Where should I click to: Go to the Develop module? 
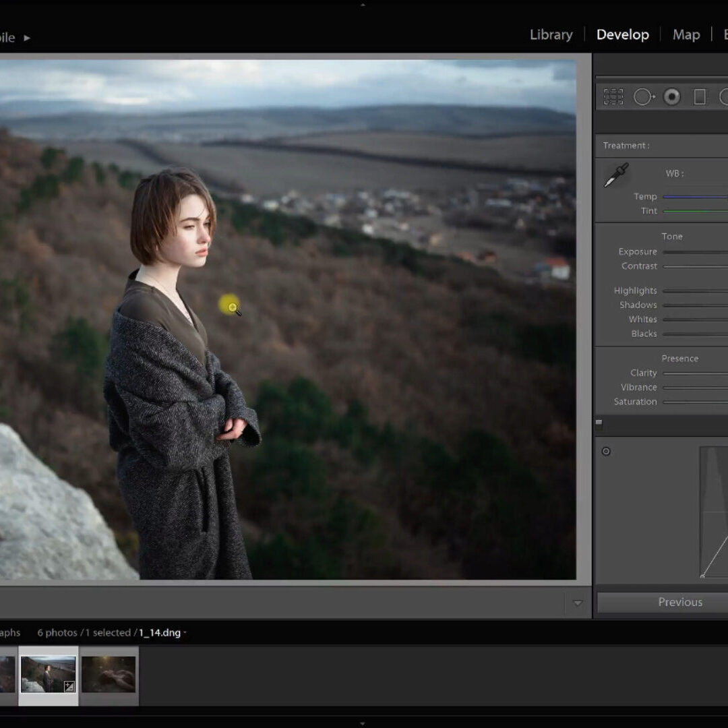(622, 35)
